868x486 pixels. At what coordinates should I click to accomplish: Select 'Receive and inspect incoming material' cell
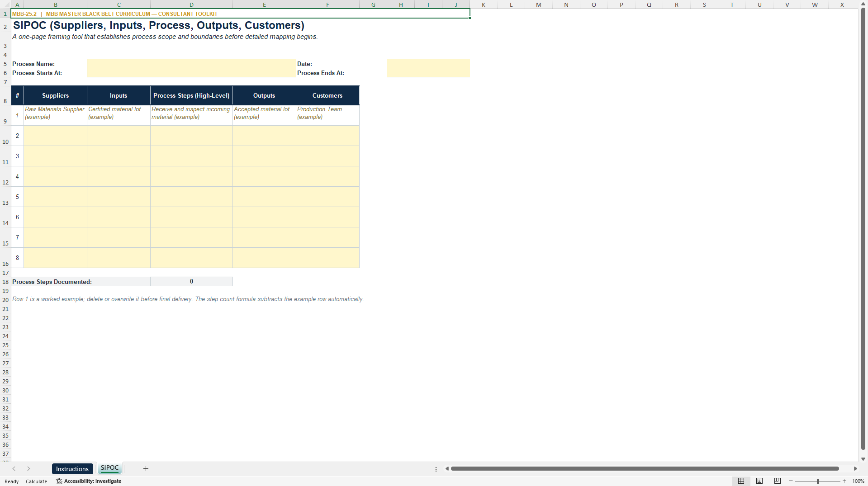click(x=191, y=115)
